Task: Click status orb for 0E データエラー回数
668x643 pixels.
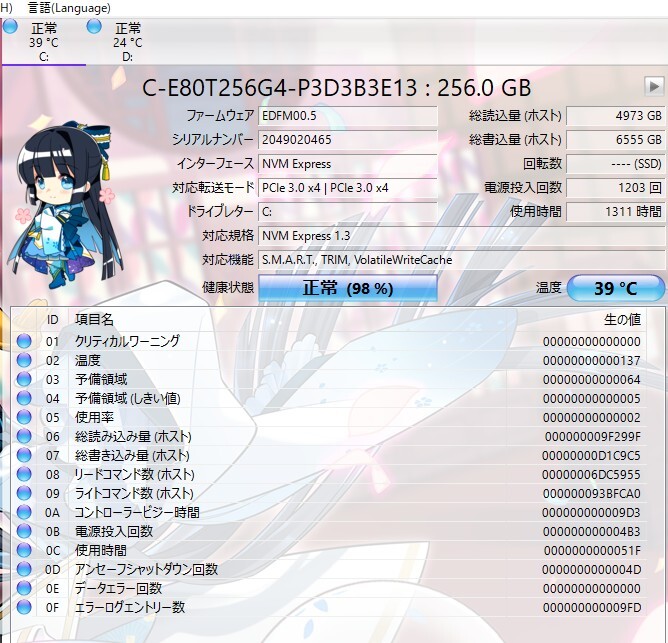Action: pos(24,588)
